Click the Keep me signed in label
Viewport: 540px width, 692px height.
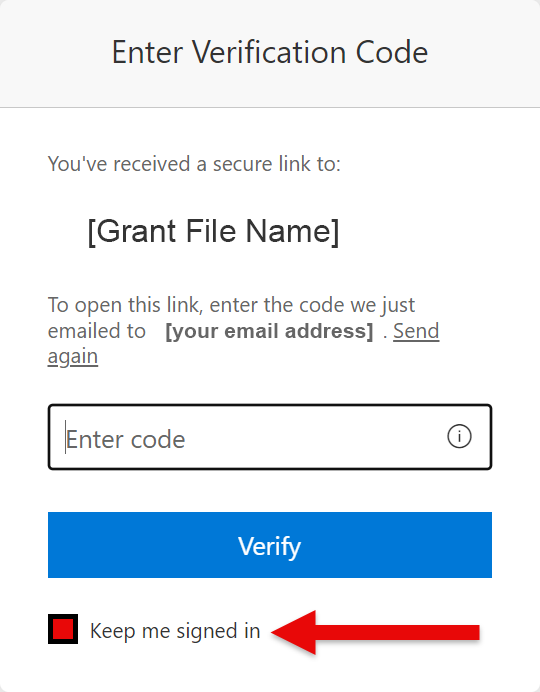175,631
